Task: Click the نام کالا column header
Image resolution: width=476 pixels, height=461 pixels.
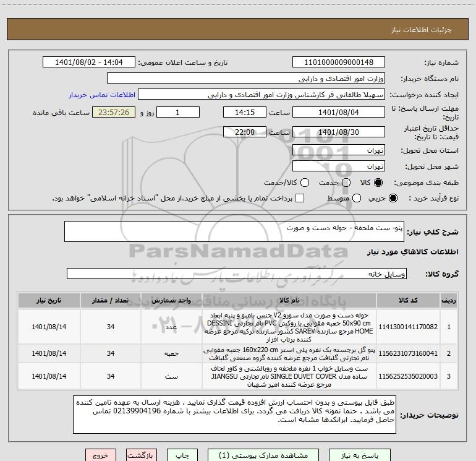Action: point(289,301)
